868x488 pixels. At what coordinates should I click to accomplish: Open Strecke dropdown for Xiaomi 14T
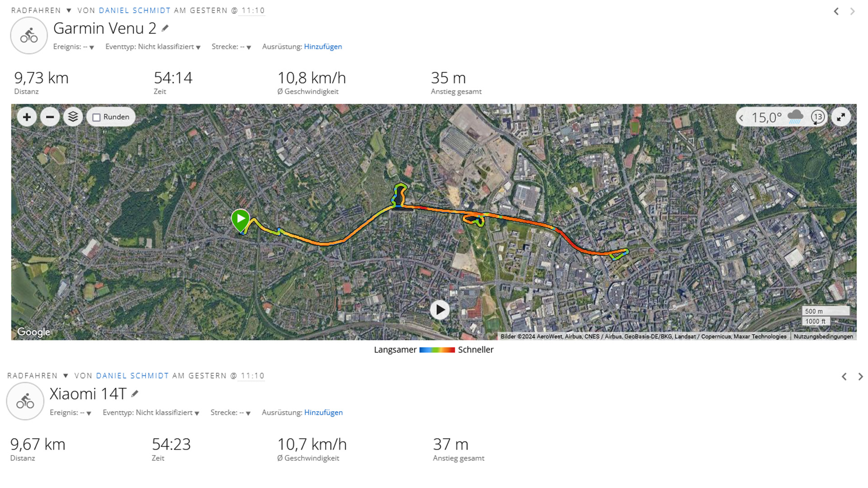click(x=231, y=413)
